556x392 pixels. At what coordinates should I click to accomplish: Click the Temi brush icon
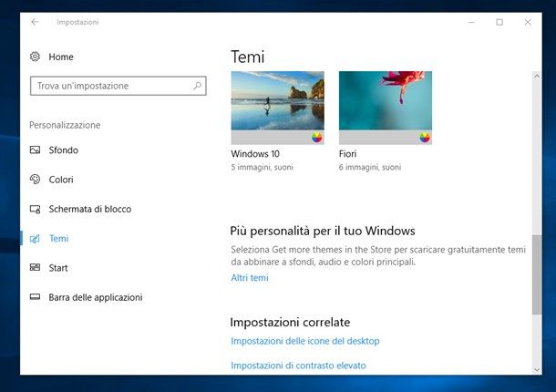[35, 239]
